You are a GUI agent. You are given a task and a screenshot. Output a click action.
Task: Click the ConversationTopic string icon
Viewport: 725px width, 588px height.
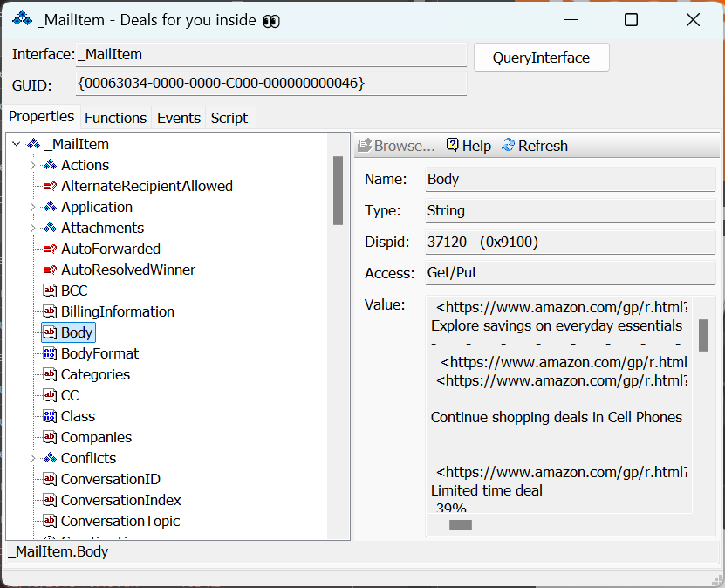[50, 521]
